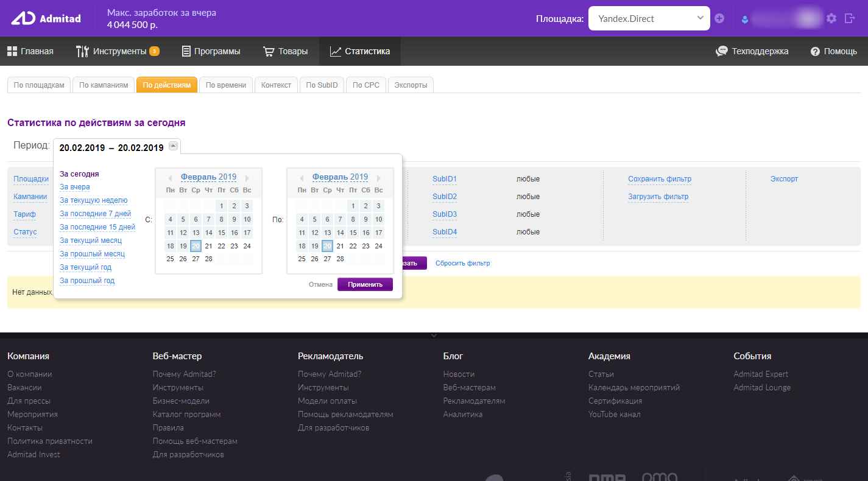Select day 15 in start calendar
868x481 pixels.
(x=221, y=233)
